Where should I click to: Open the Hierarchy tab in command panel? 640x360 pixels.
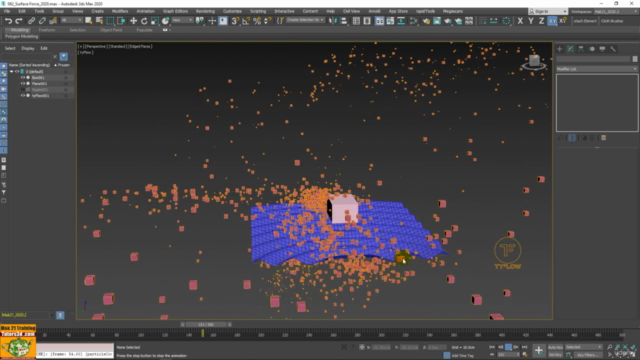coord(581,49)
